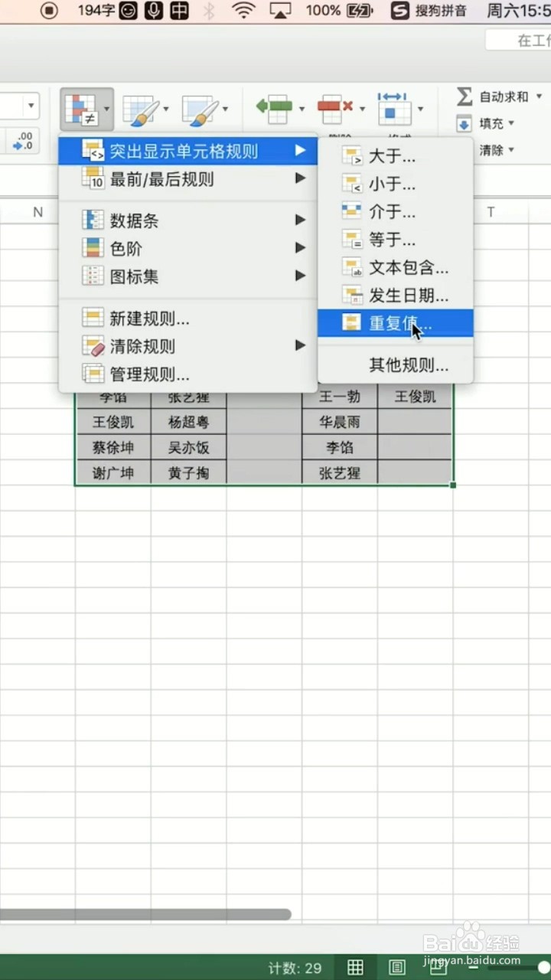The height and width of the screenshot is (980, 551).
Task: Click the horizontal scrollbar
Action: [145, 914]
